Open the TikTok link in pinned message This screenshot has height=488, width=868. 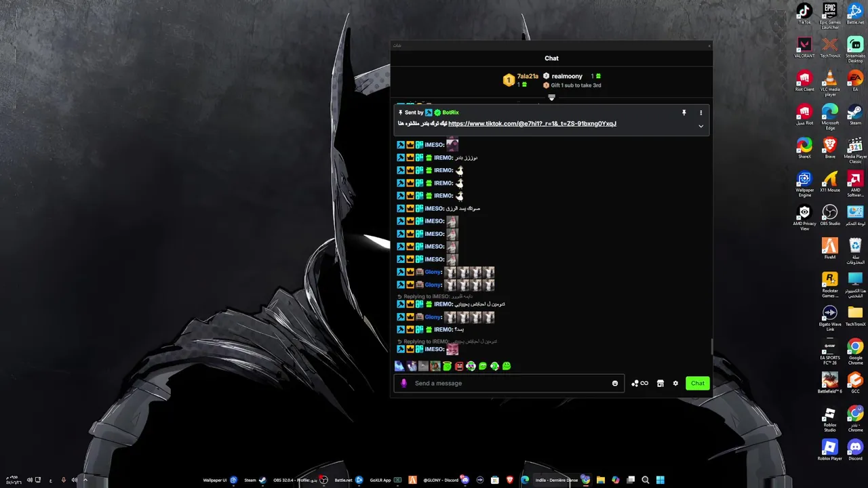[532, 123]
